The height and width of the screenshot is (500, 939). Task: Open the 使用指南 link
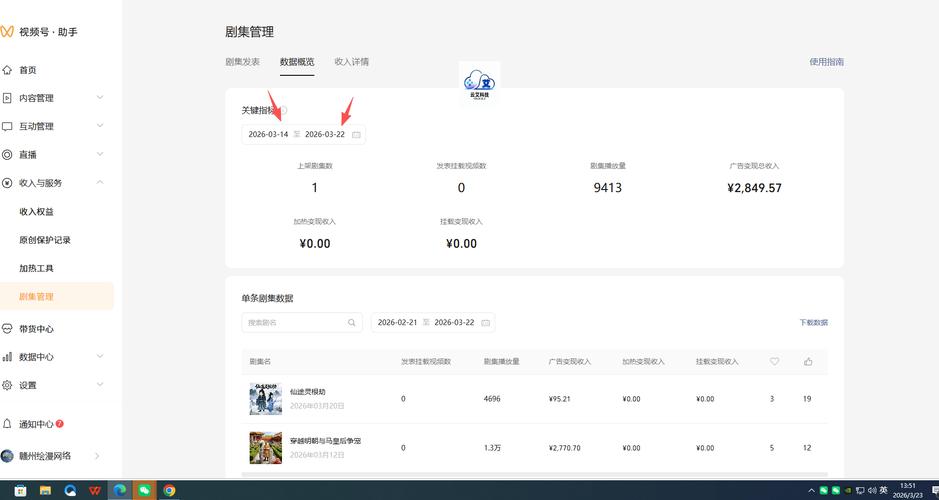pyautogui.click(x=826, y=62)
